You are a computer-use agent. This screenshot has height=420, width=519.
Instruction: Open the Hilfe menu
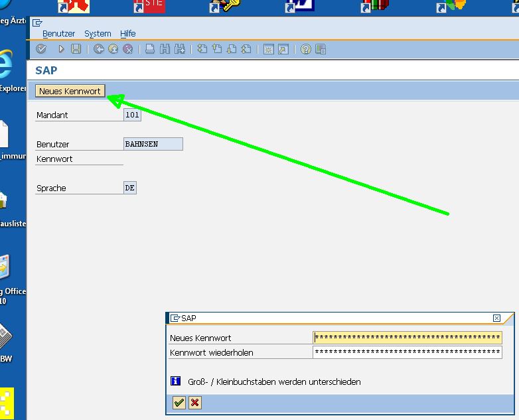tap(128, 34)
